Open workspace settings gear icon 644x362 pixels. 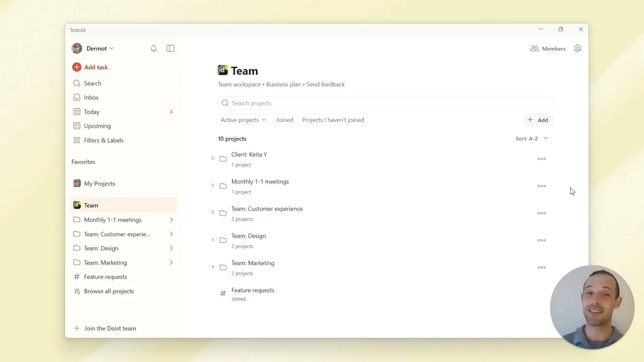pos(578,49)
